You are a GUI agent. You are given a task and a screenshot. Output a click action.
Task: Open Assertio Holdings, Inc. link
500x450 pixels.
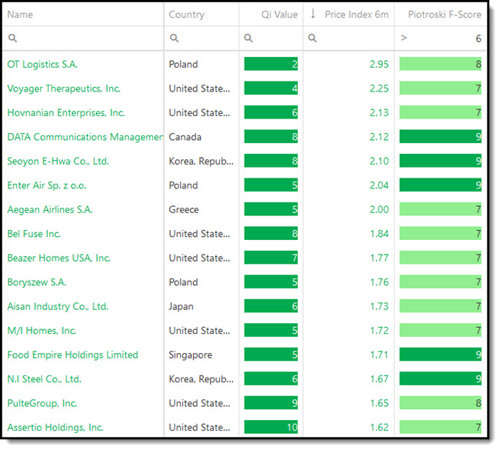click(55, 427)
